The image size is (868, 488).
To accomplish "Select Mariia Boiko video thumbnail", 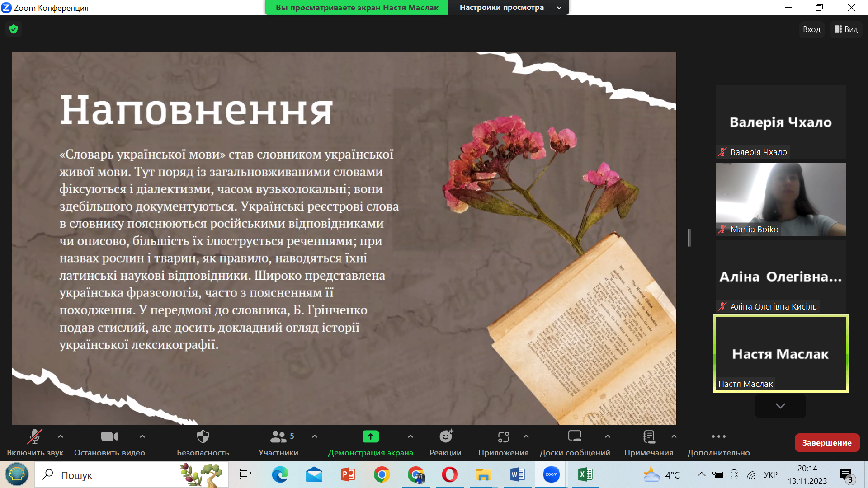I will [x=780, y=199].
